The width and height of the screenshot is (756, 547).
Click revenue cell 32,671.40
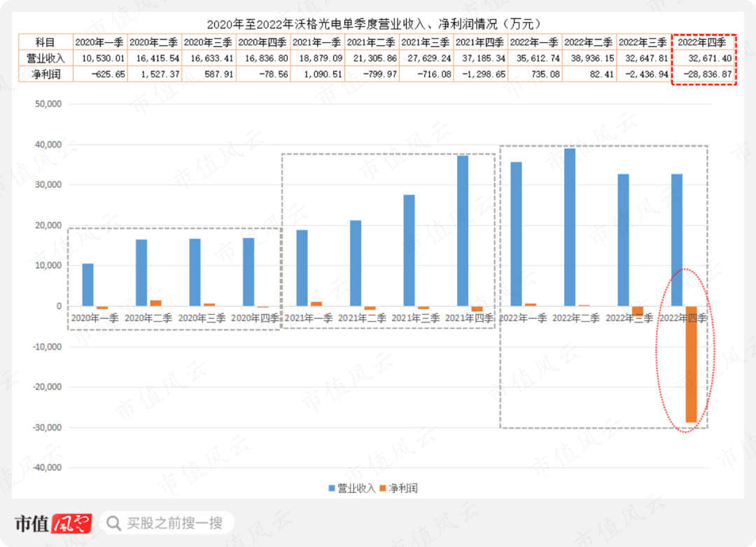pyautogui.click(x=703, y=58)
